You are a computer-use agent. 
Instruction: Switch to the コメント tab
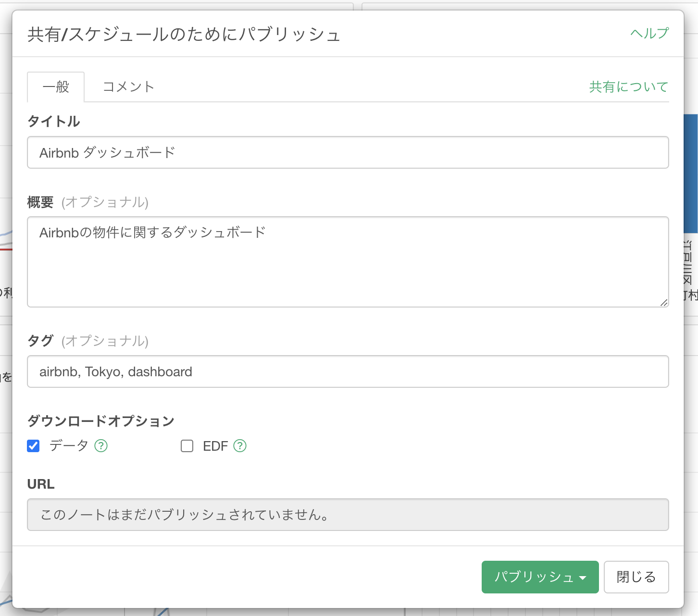pos(128,87)
